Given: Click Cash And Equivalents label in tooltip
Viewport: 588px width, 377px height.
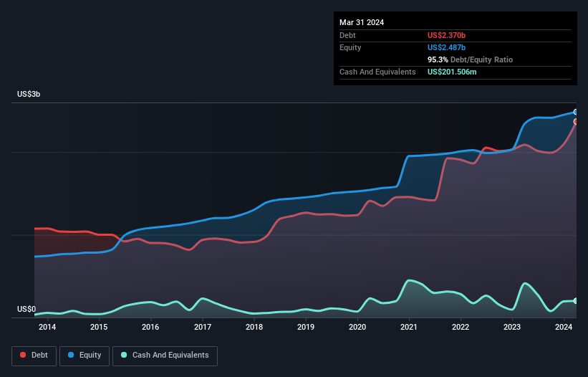Looking at the screenshot, I should [377, 72].
